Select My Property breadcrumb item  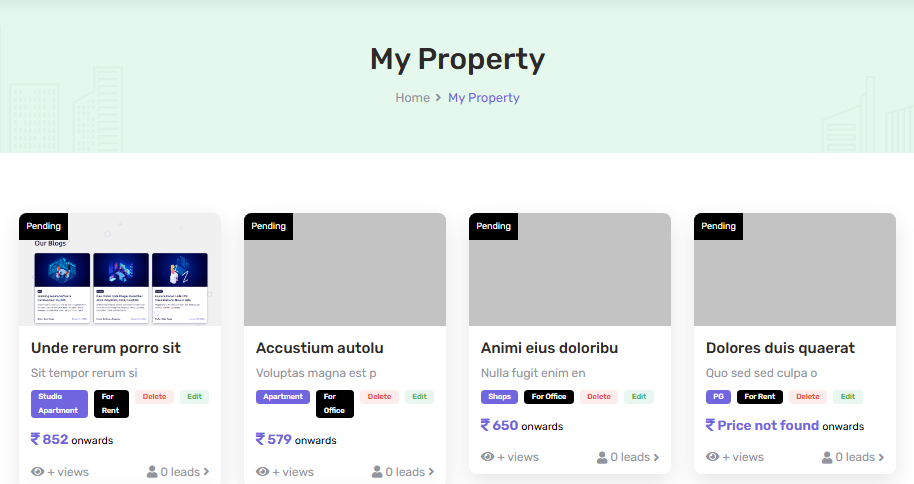tap(484, 98)
